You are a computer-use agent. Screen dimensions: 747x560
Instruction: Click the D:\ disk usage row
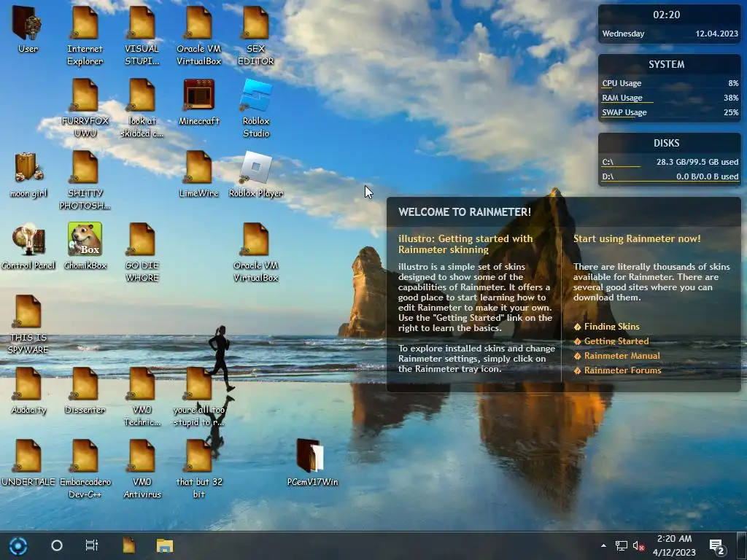tap(670, 176)
